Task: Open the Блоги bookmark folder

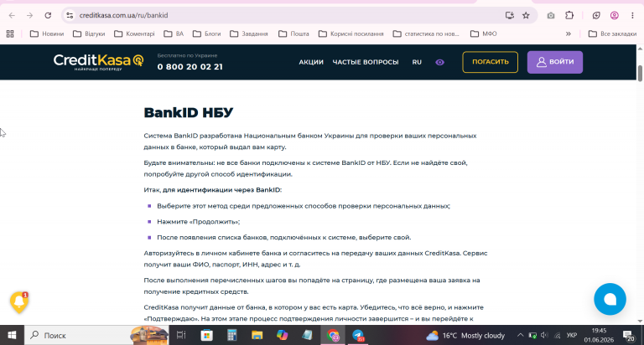Action: point(206,33)
